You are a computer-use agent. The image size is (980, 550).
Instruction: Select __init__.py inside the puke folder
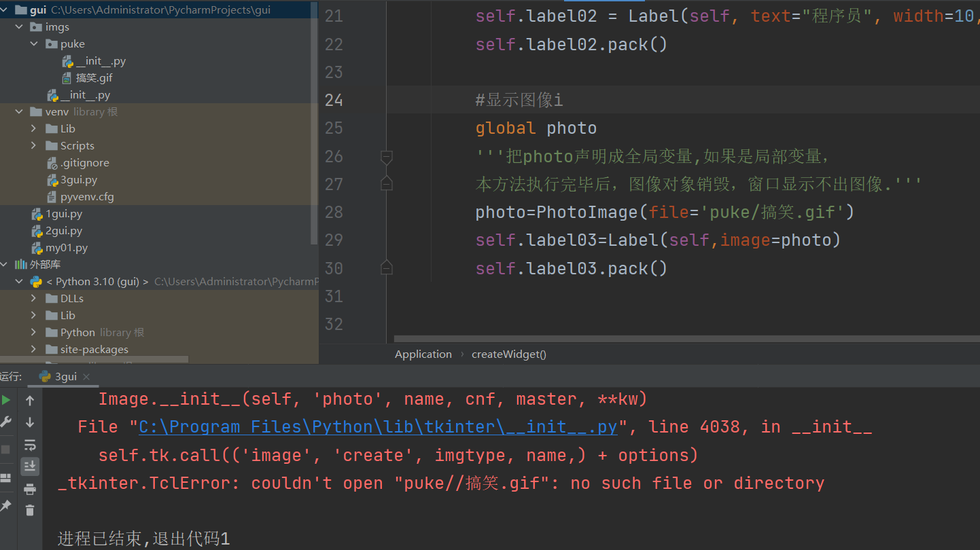coord(101,61)
